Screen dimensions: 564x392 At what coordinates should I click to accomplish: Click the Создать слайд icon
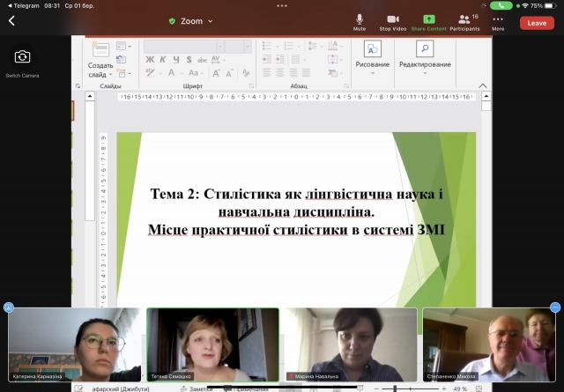click(100, 56)
